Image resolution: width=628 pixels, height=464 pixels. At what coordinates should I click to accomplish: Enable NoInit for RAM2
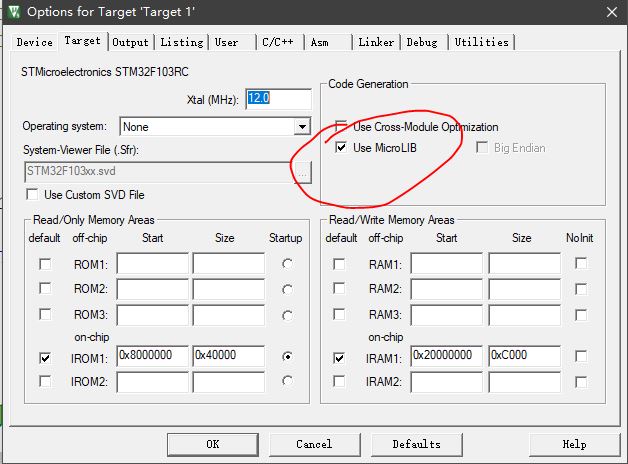581,289
